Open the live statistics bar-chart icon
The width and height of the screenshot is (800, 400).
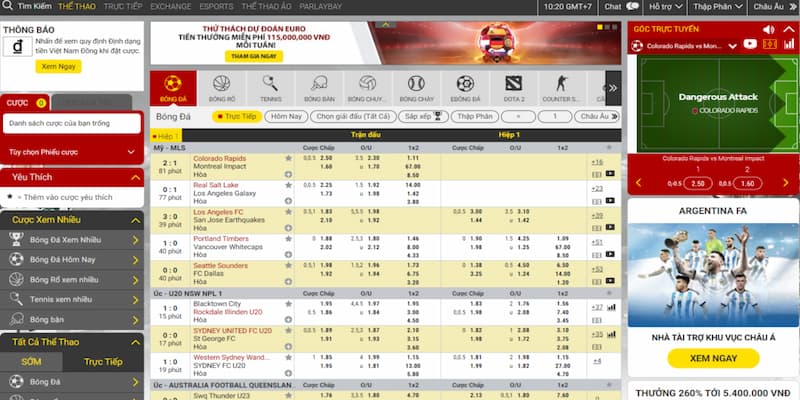(x=789, y=44)
